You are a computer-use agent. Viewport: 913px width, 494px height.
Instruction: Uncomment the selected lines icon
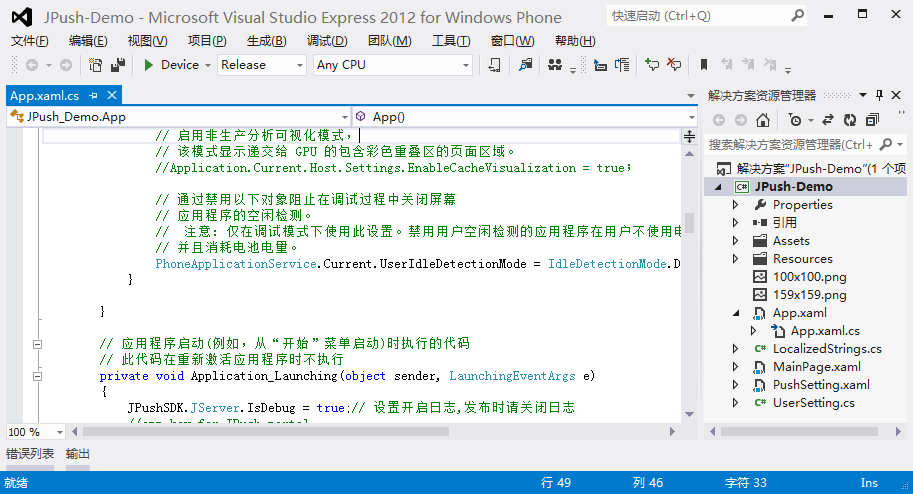pos(674,65)
